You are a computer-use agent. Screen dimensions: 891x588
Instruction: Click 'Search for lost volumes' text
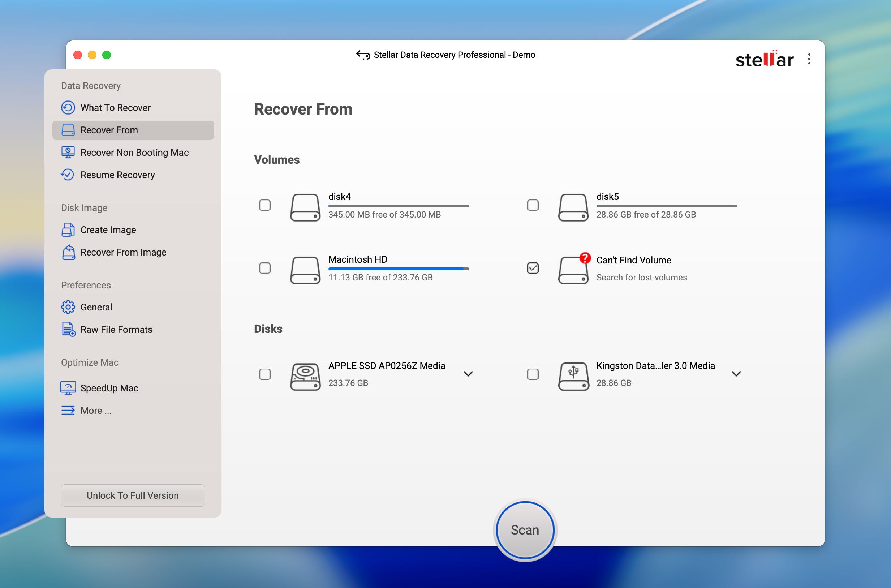[x=641, y=278]
